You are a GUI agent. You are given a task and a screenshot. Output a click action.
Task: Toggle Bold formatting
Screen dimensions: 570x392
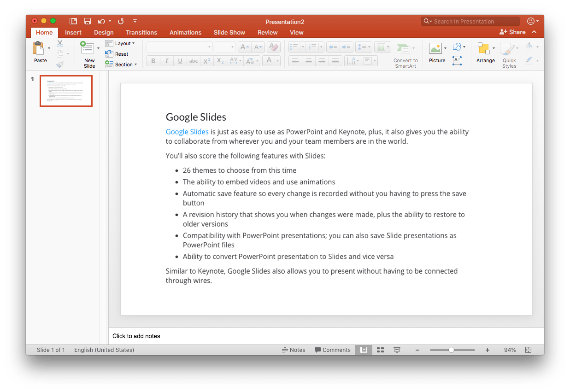tap(153, 61)
